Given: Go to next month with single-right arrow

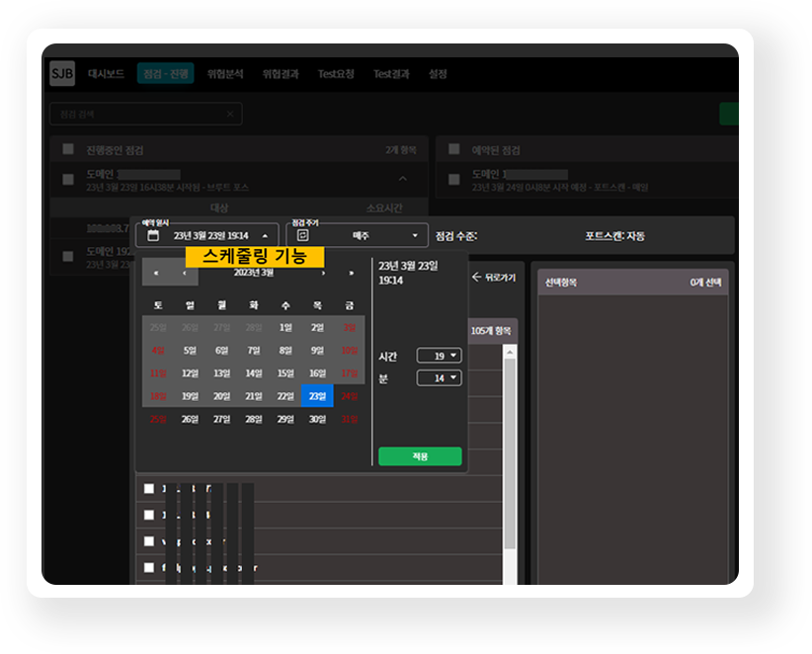Looking at the screenshot, I should (x=323, y=273).
